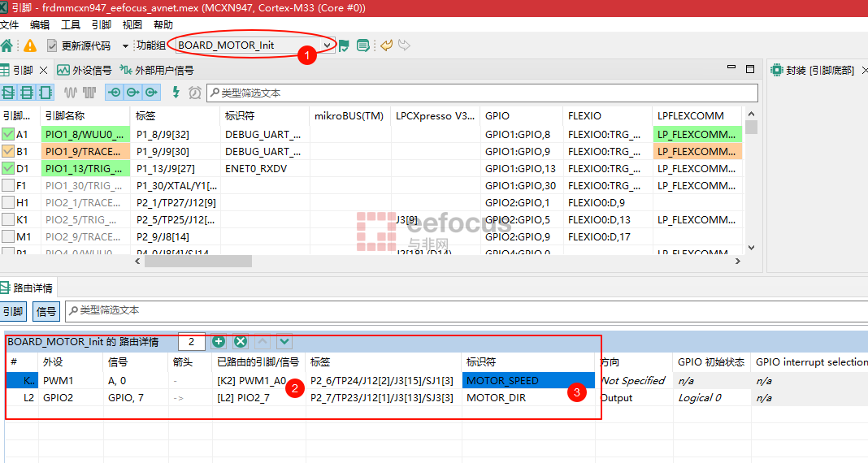Viewport: 868px width, 463px height.
Task: Click green X delete-row icon
Action: coord(241,341)
